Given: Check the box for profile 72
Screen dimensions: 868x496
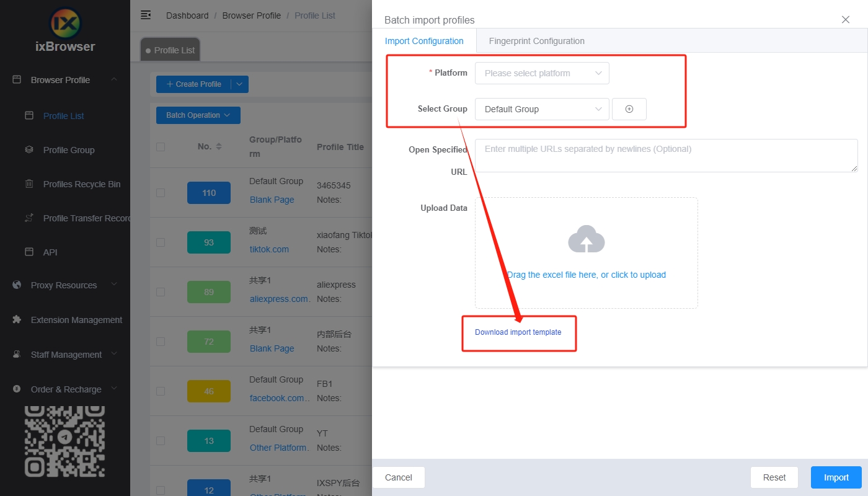Looking at the screenshot, I should coord(161,342).
